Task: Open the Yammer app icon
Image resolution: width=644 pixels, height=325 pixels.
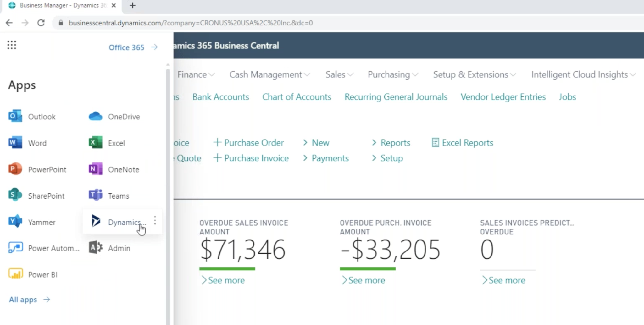Action: click(15, 222)
